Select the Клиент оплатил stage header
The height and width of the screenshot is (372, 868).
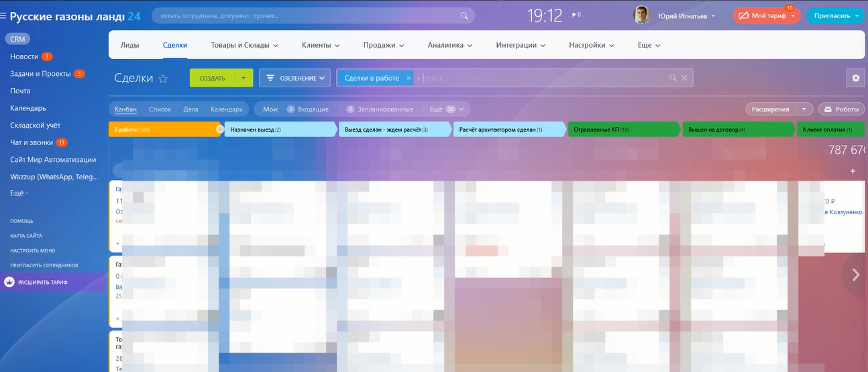[832, 129]
